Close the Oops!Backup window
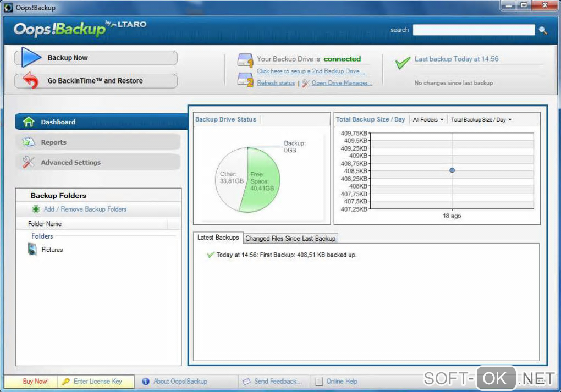 coord(545,5)
